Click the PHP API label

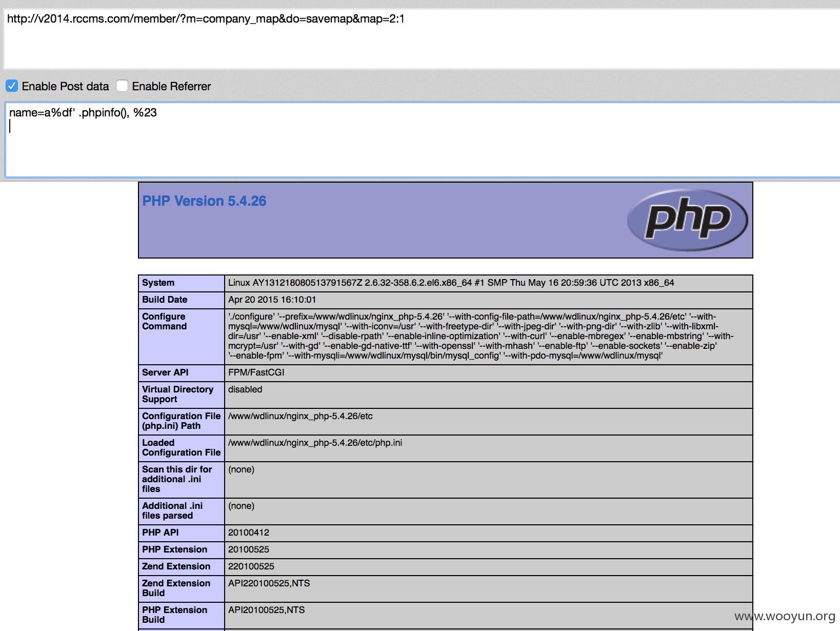161,533
